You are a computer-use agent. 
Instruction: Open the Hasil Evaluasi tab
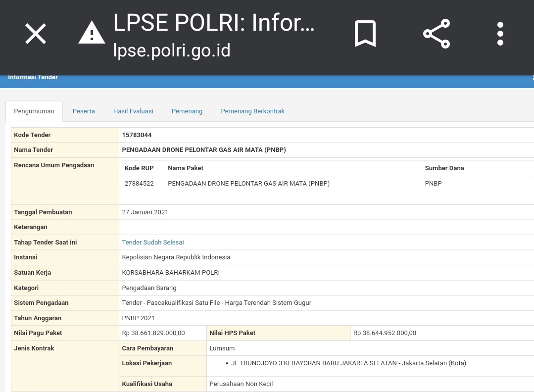click(x=133, y=111)
